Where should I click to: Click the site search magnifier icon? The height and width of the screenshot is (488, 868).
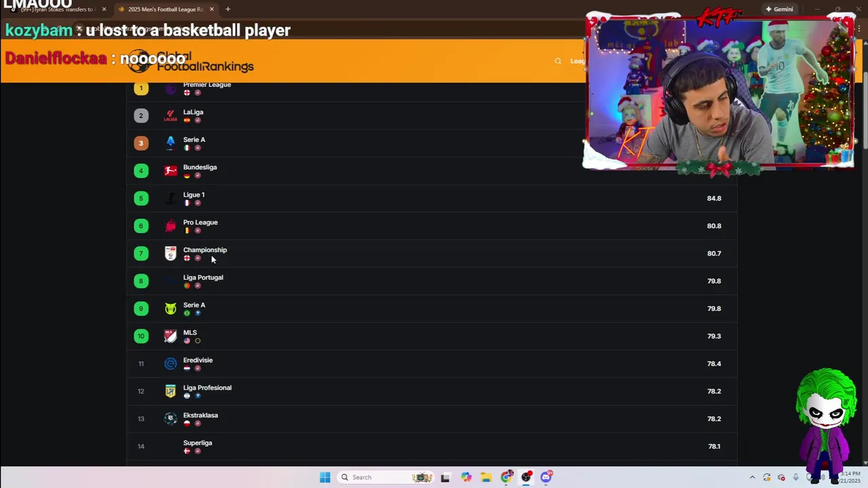click(558, 61)
